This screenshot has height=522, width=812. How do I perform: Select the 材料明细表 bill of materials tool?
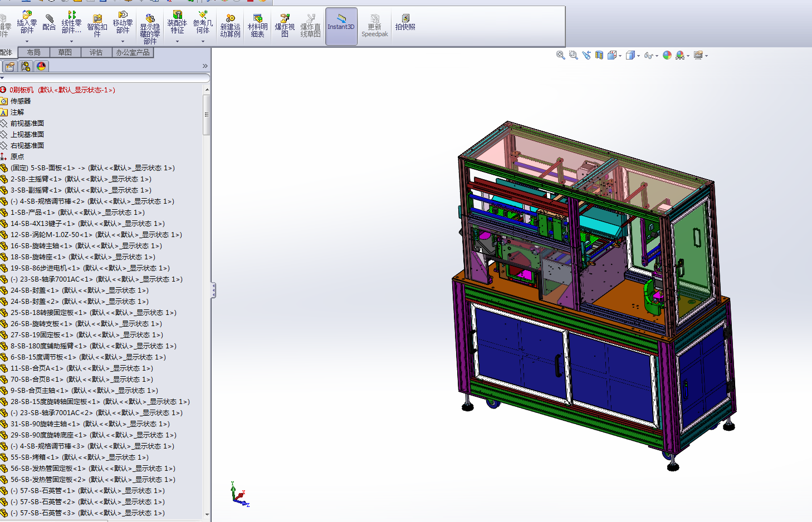[x=257, y=26]
